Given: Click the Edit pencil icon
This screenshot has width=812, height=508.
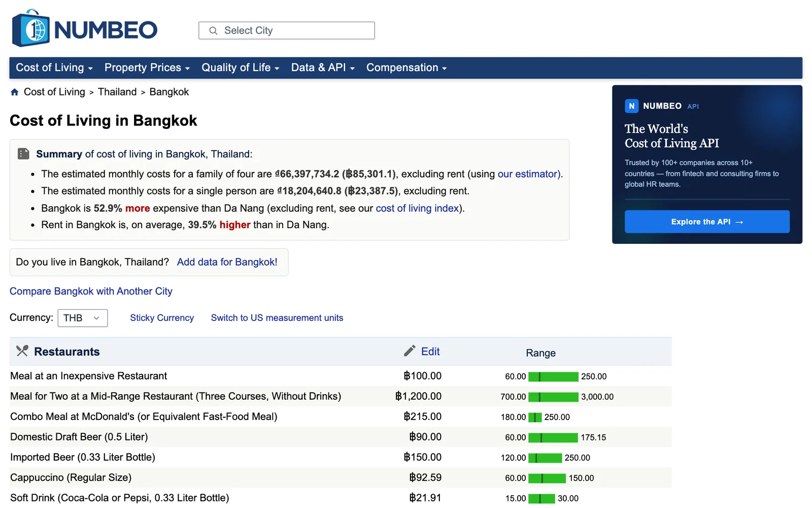Looking at the screenshot, I should [x=410, y=351].
